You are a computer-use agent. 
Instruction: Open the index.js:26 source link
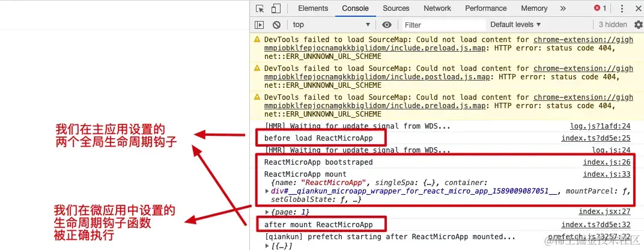[x=607, y=162]
